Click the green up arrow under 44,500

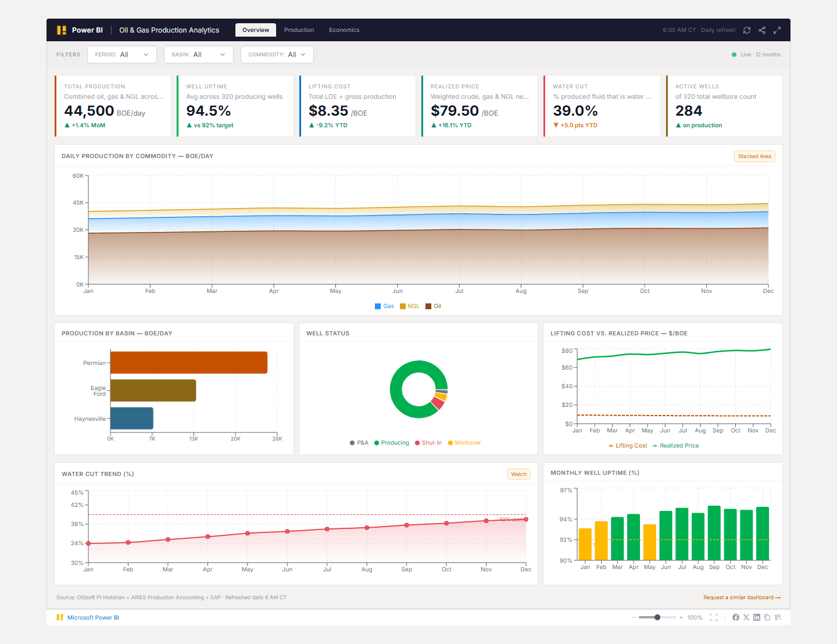[67, 125]
